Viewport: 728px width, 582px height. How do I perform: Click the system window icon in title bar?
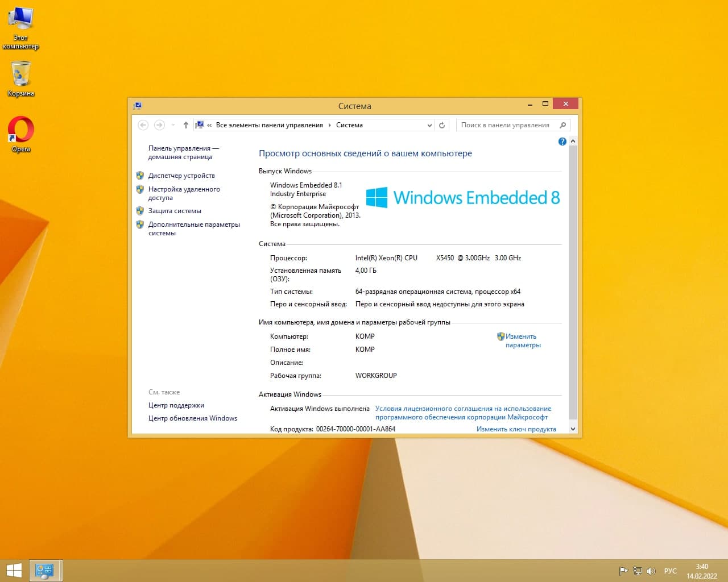137,106
